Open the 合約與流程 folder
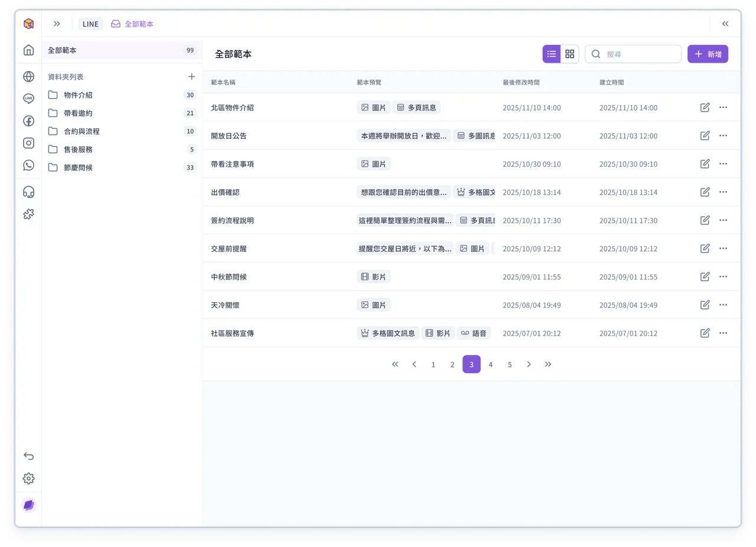Screen dimensions: 756x547 (x=122, y=131)
